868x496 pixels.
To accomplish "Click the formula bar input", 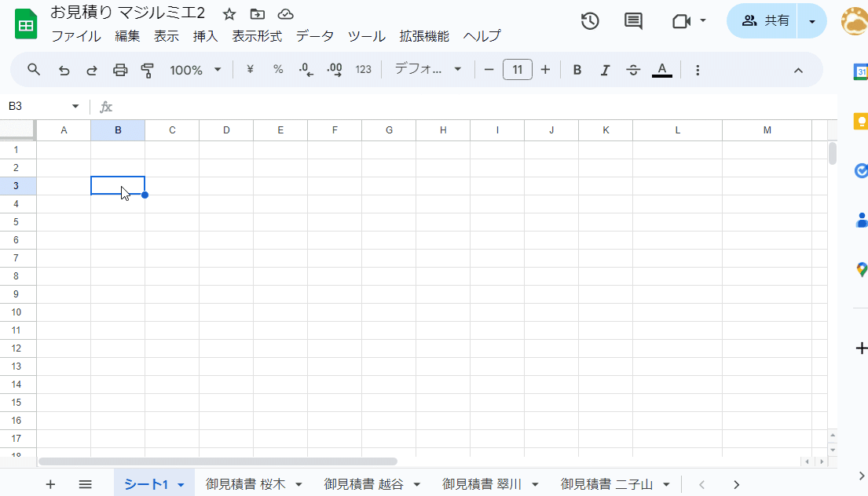I will tap(476, 106).
